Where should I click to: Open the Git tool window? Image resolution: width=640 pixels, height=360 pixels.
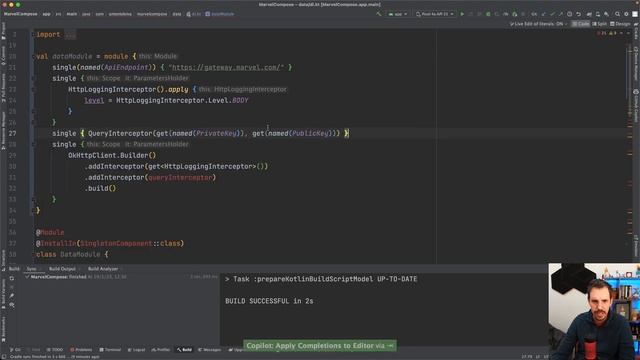[x=15, y=350]
